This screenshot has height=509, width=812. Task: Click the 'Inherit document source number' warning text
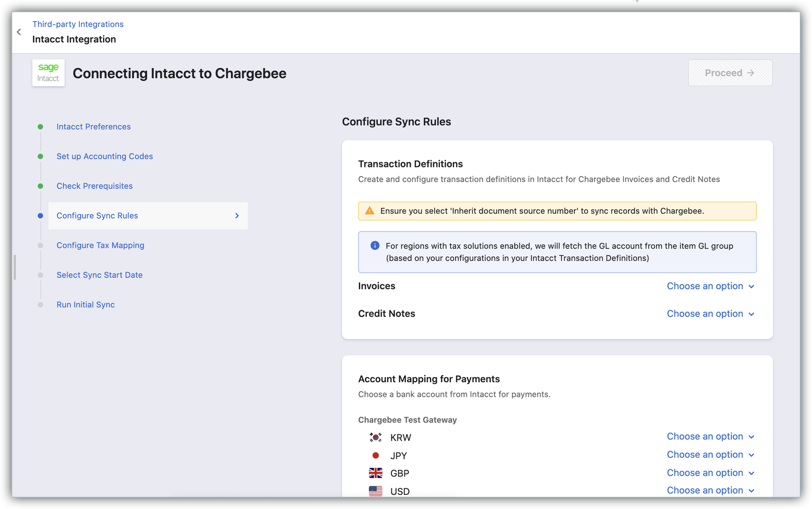pyautogui.click(x=542, y=211)
